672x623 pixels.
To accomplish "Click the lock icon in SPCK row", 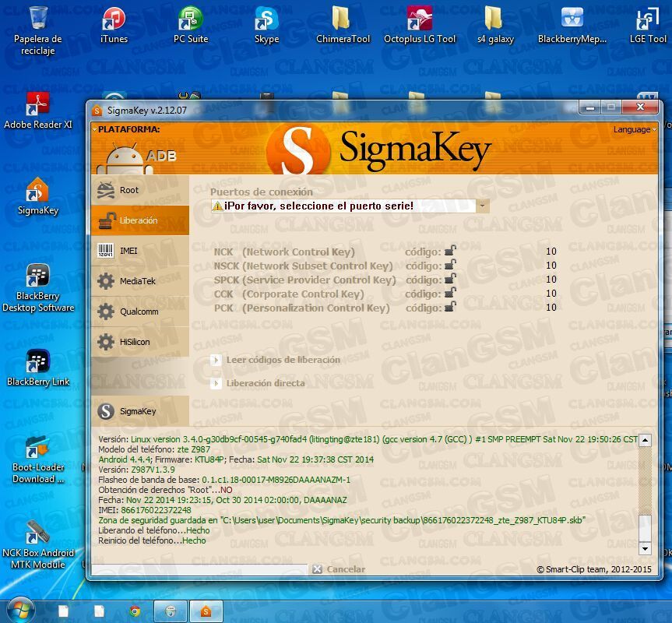I will (x=450, y=279).
